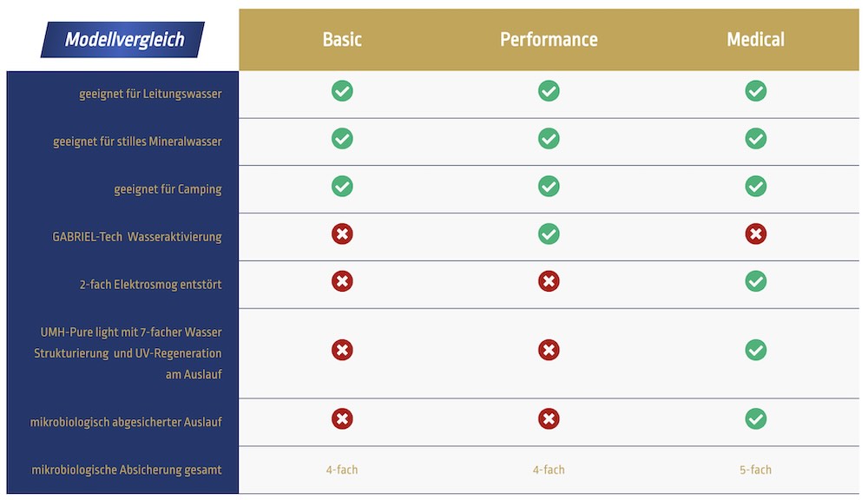Viewport: 868px width, 500px height.
Task: Click Medical checkmark for UMH-Pure light row
Action: (756, 350)
